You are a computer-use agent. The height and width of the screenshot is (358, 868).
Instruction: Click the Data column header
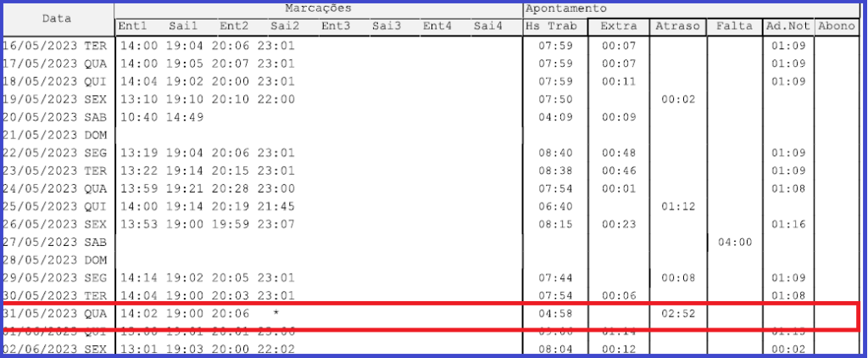click(57, 18)
